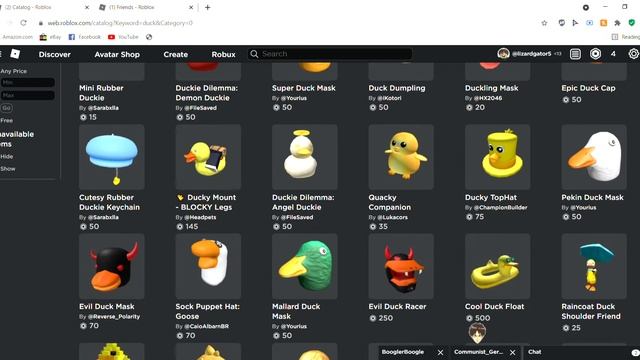Reload the page with refresh icon
Image resolution: width=640 pixels, height=360 pixels.
pos(23,23)
